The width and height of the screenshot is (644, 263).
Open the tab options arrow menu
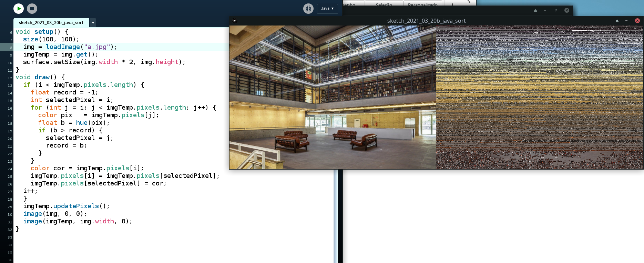point(93,23)
